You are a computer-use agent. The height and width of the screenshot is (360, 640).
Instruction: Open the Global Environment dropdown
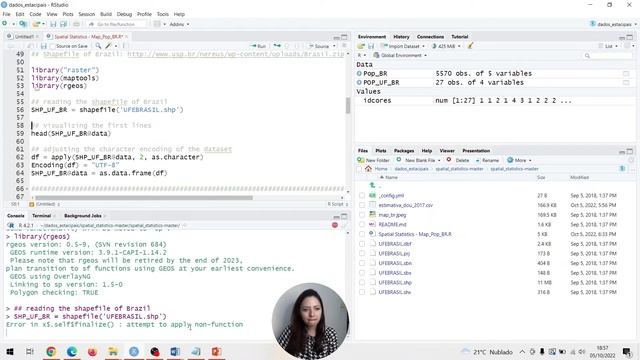pos(400,55)
